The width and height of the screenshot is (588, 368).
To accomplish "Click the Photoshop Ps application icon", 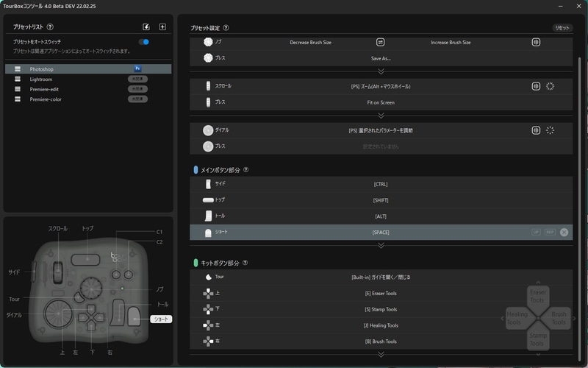I will tap(137, 68).
